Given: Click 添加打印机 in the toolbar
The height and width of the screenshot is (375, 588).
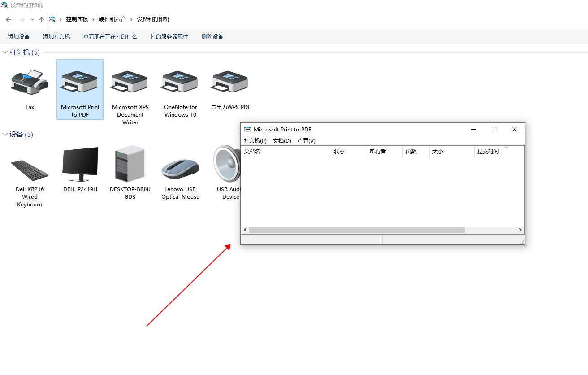Looking at the screenshot, I should (x=56, y=37).
